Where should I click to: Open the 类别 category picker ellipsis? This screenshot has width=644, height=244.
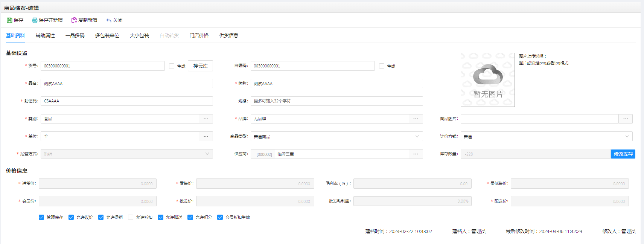tap(206, 119)
